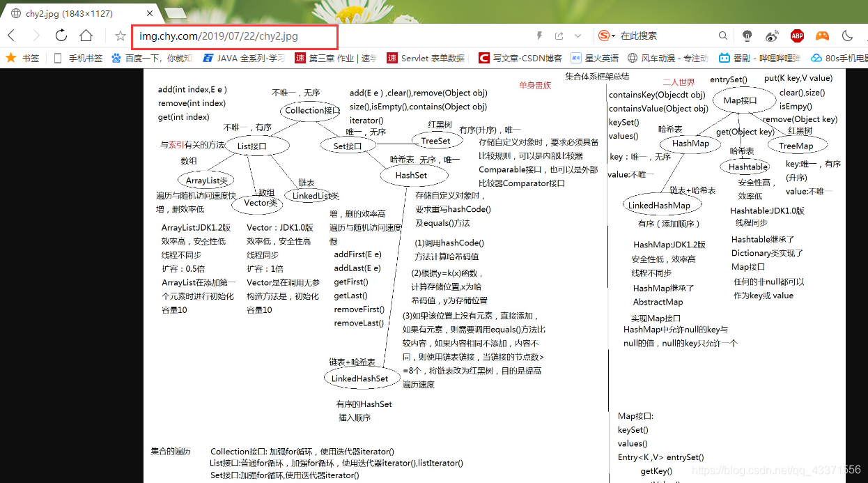Open the Servlet 表单数据 bookmark
868x483 pixels.
(x=426, y=58)
